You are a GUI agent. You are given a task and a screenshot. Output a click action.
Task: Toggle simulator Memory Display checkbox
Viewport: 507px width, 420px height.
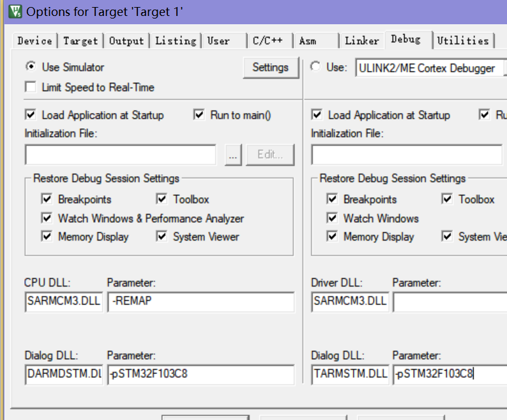tap(47, 236)
